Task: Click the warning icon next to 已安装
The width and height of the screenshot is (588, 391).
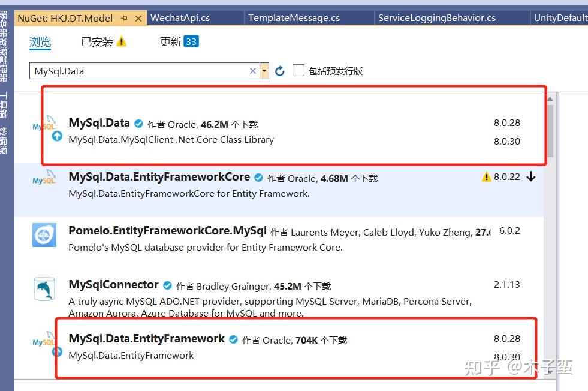Action: tap(122, 41)
